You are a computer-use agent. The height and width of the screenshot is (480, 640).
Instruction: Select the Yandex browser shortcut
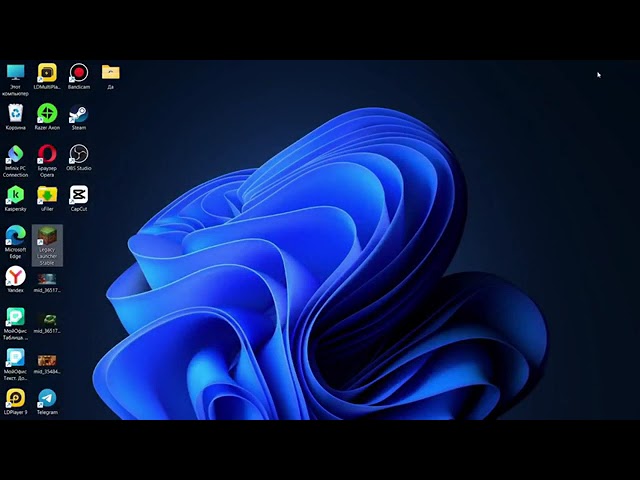[x=16, y=280]
